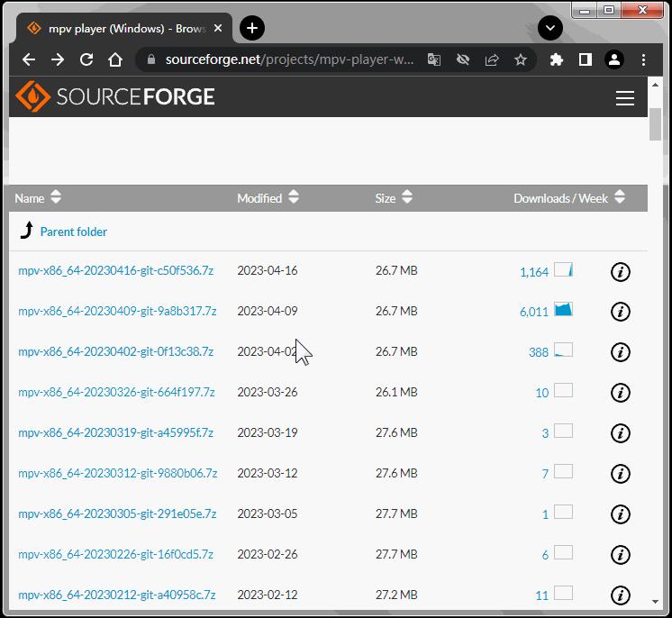Image resolution: width=672 pixels, height=618 pixels.
Task: Reload the current page
Action: tap(86, 59)
